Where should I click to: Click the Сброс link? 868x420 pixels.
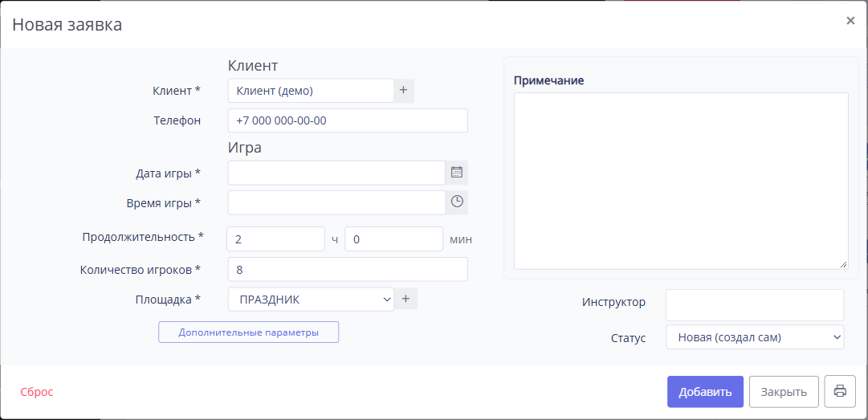coord(37,392)
